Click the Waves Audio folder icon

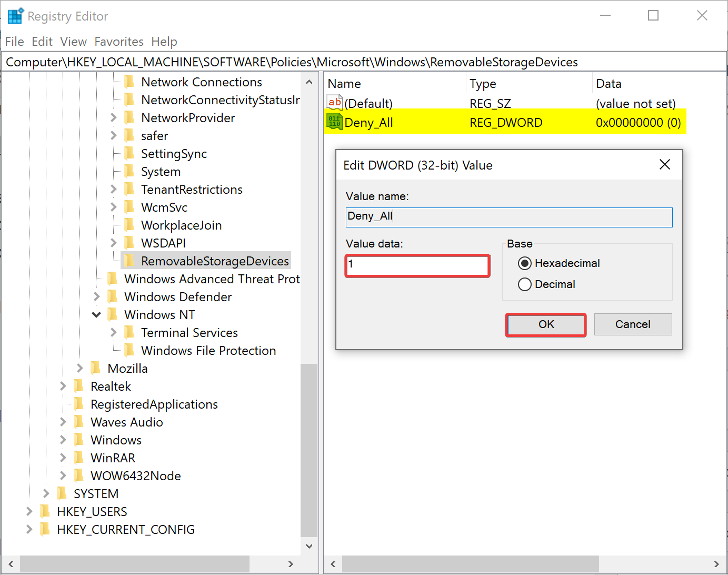click(x=78, y=422)
